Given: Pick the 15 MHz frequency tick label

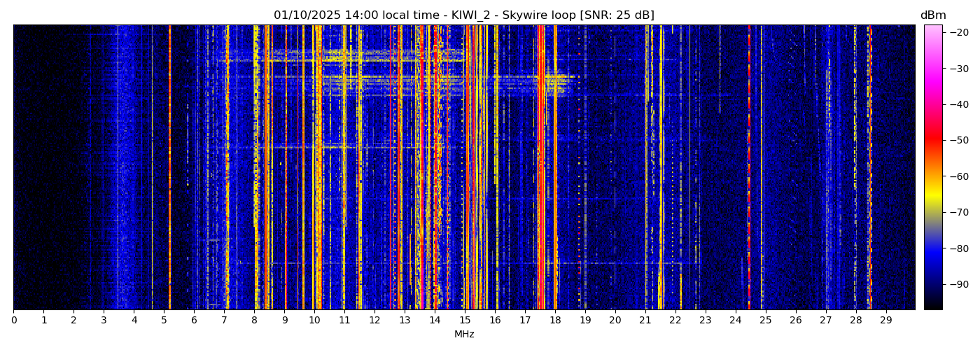Looking at the screenshot, I should 465,321.
